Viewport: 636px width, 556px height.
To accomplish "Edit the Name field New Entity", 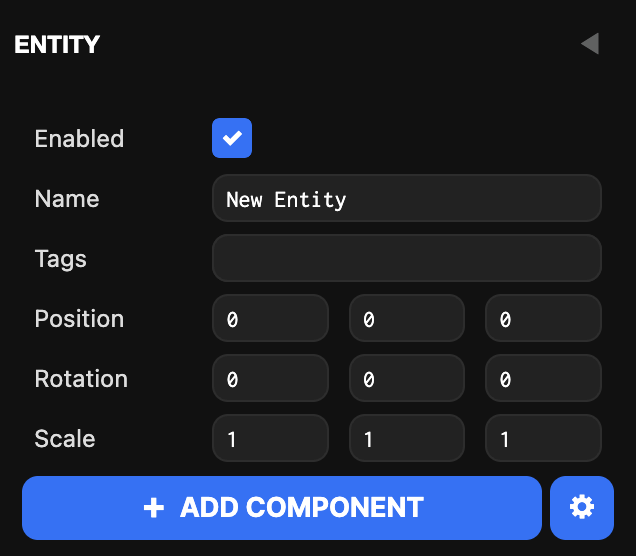I will coord(407,198).
